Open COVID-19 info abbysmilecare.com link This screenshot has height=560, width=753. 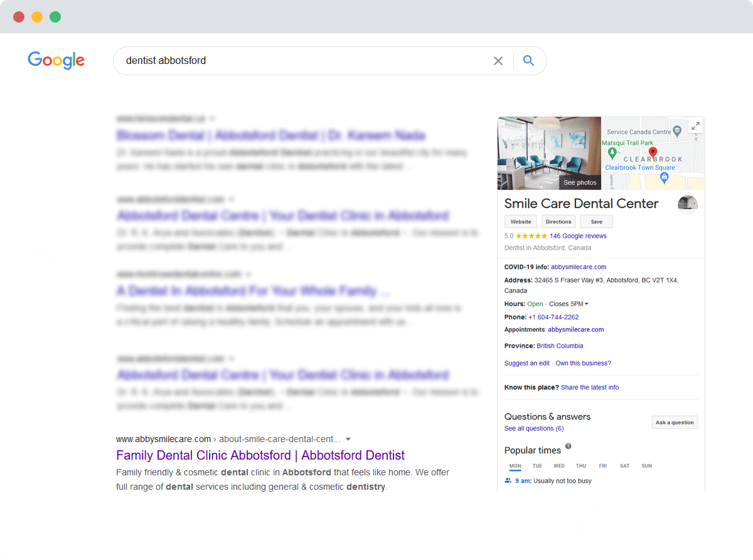click(579, 267)
